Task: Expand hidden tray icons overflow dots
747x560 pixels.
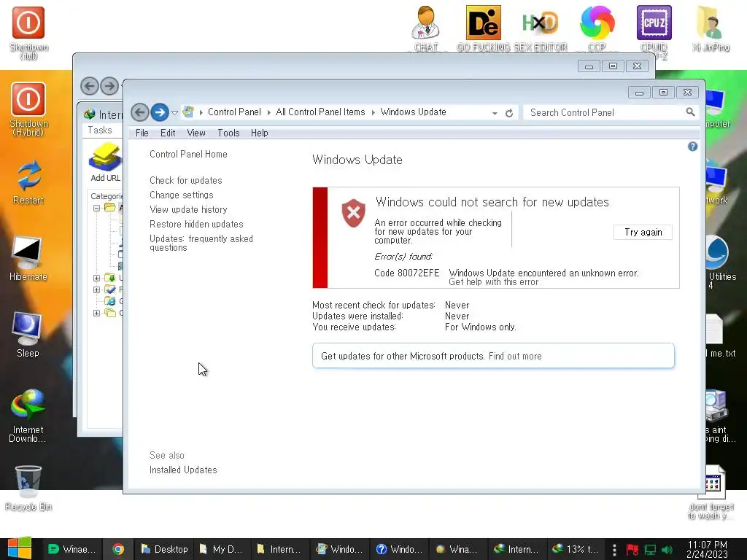Action: click(x=614, y=550)
